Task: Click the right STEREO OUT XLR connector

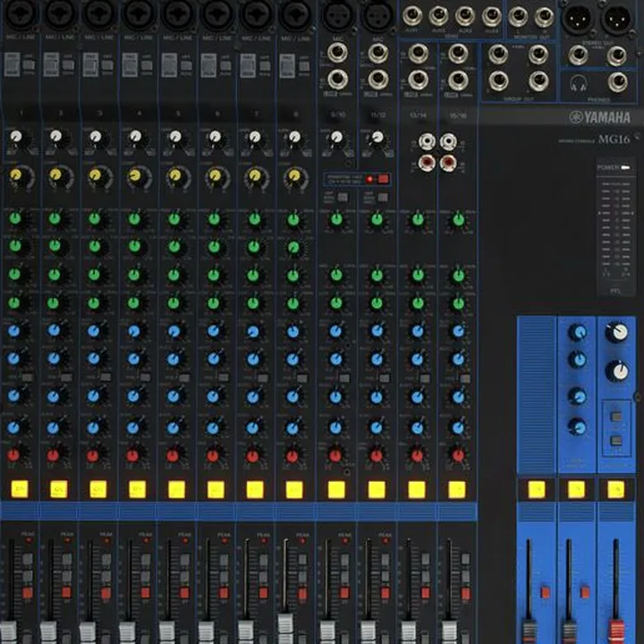Action: (x=617, y=18)
